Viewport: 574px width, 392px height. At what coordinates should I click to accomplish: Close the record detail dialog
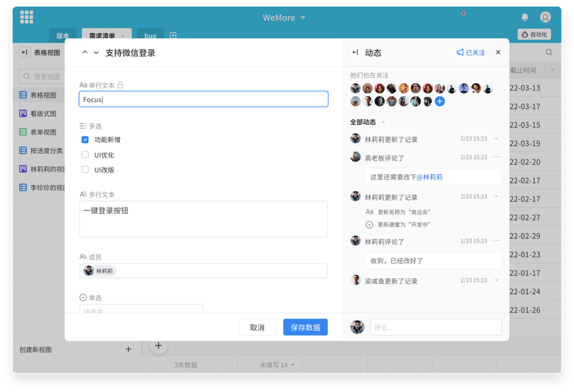pyautogui.click(x=498, y=53)
